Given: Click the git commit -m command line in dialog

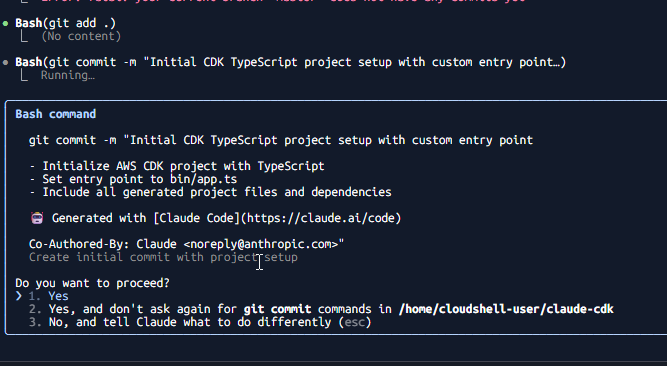Looking at the screenshot, I should pyautogui.click(x=281, y=140).
